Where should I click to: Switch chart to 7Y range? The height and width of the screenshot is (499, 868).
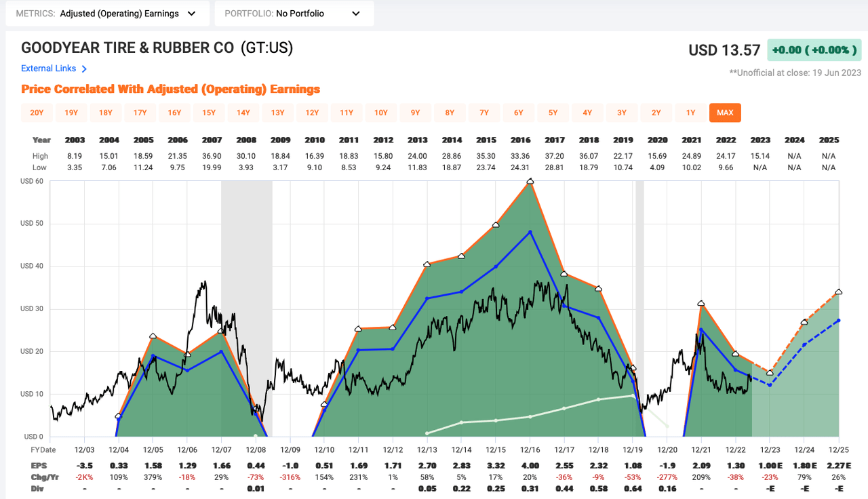(484, 113)
